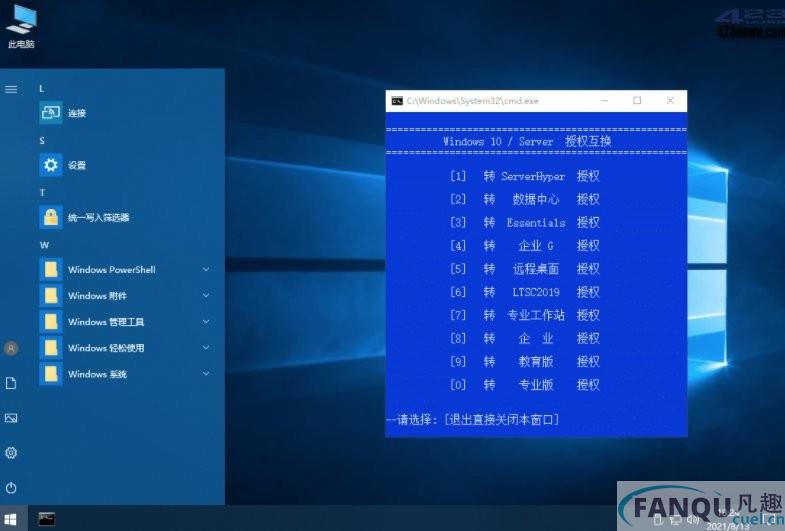The width and height of the screenshot is (785, 531).
Task: Click option [1] 转 ServerHyper 授权
Action: (x=525, y=176)
